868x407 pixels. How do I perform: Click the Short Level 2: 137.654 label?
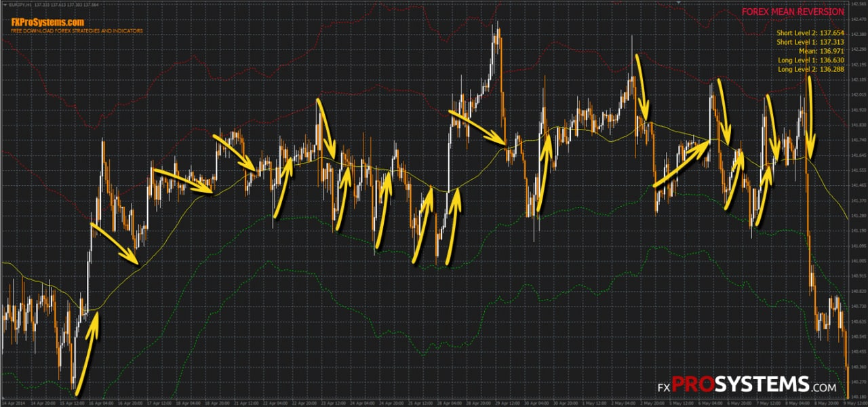[810, 32]
